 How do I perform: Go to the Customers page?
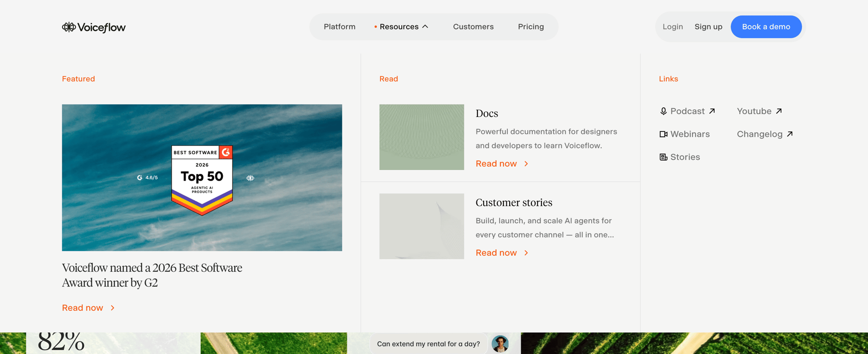point(473,26)
